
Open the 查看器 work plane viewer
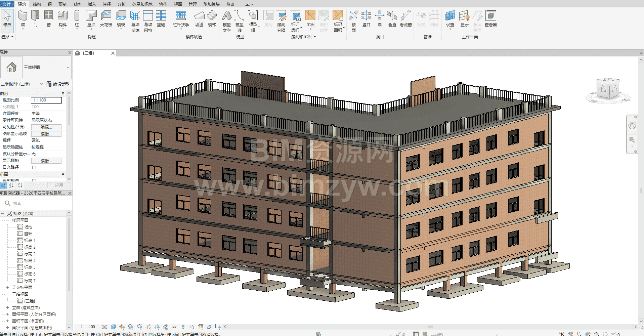[490, 19]
